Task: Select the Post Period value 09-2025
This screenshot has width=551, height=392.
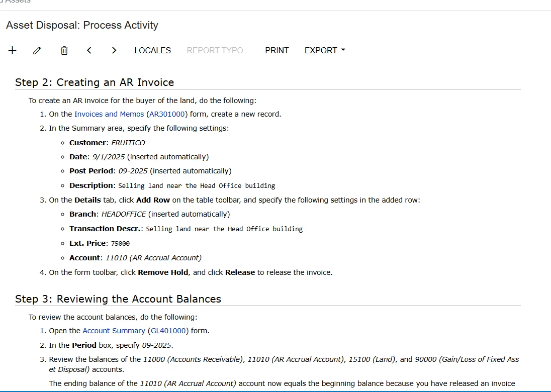Action: tap(133, 171)
